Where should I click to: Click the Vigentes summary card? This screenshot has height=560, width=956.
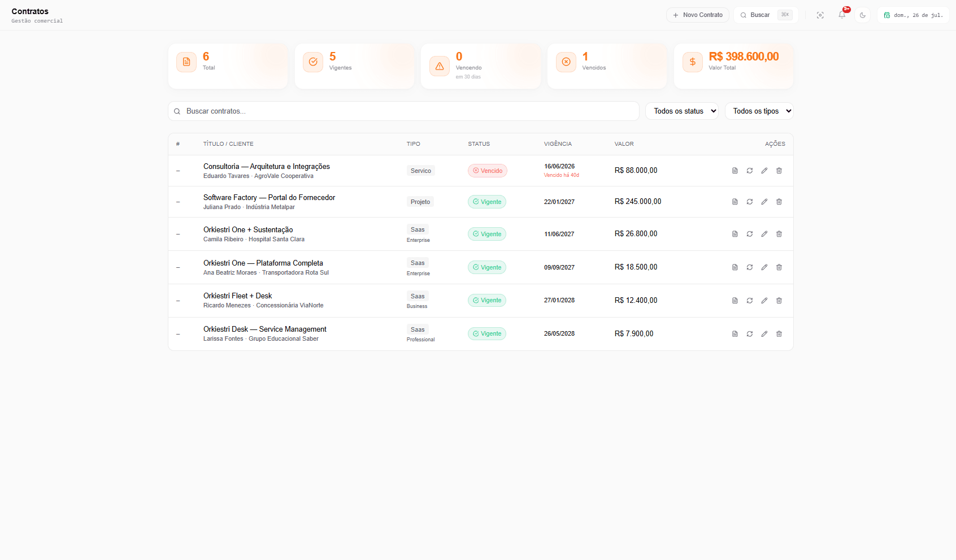click(x=354, y=66)
